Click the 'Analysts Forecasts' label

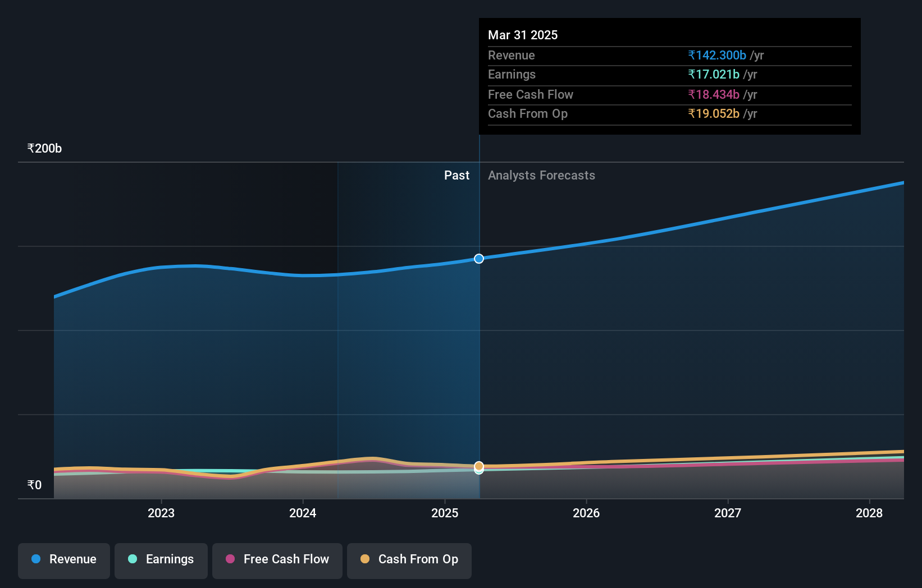point(541,176)
